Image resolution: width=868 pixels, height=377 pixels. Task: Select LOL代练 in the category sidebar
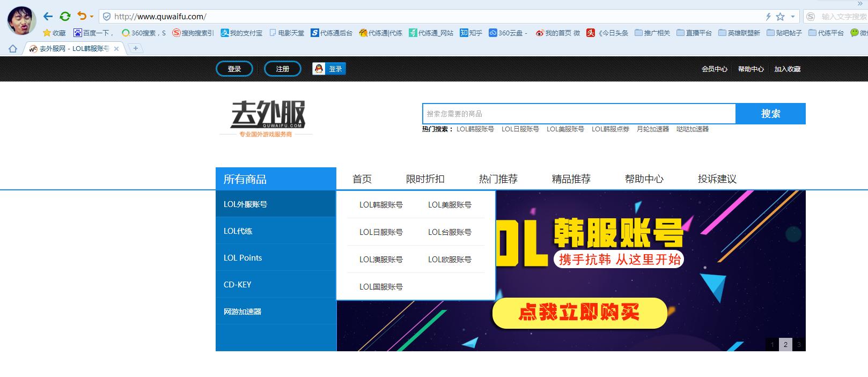click(238, 231)
